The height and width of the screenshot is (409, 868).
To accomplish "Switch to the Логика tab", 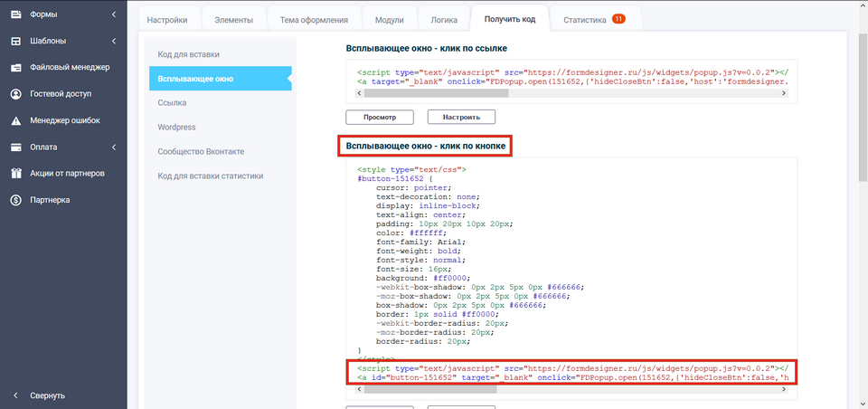I will pyautogui.click(x=446, y=19).
